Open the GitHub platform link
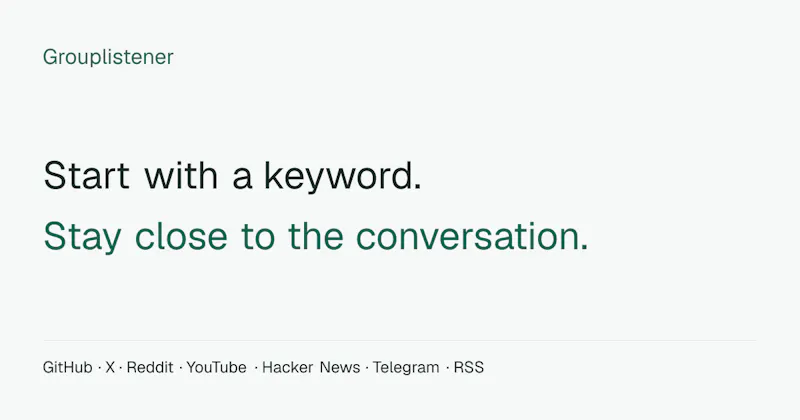The width and height of the screenshot is (800, 420). [68, 367]
